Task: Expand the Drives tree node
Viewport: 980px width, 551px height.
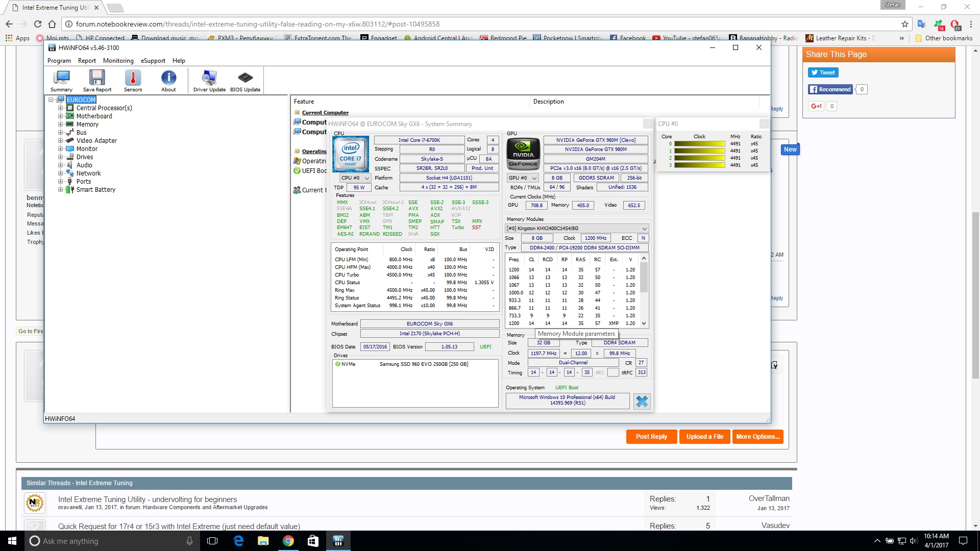Action: [x=60, y=157]
